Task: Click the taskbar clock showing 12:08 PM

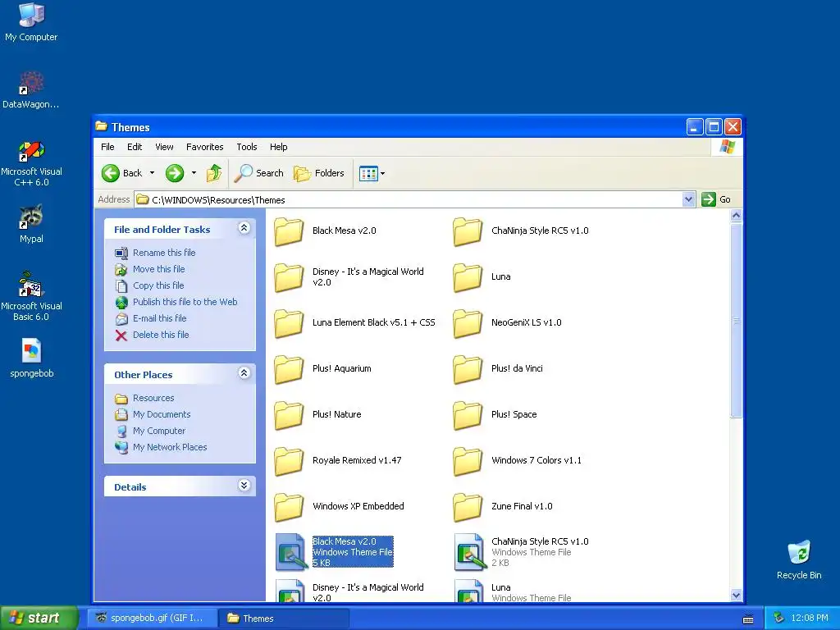Action: (x=810, y=619)
